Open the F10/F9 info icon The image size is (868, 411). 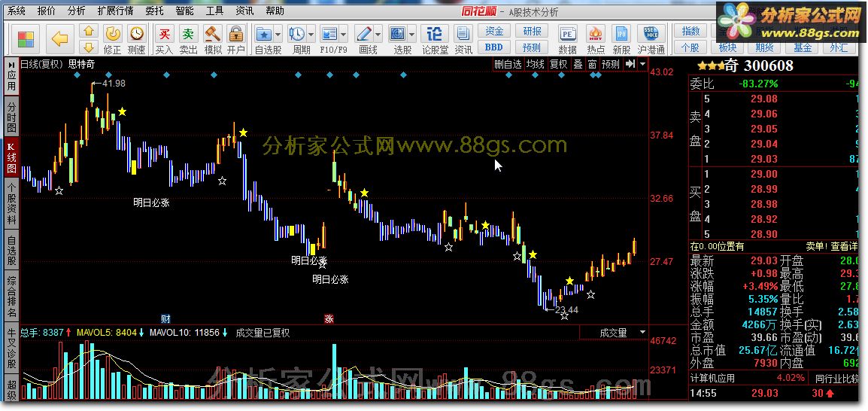click(329, 34)
